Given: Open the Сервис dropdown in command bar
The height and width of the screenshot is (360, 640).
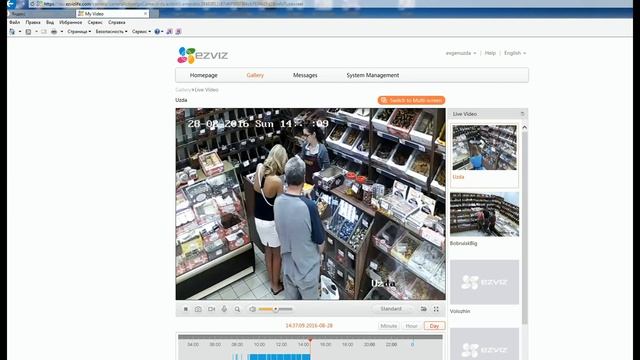Looking at the screenshot, I should pos(141,31).
